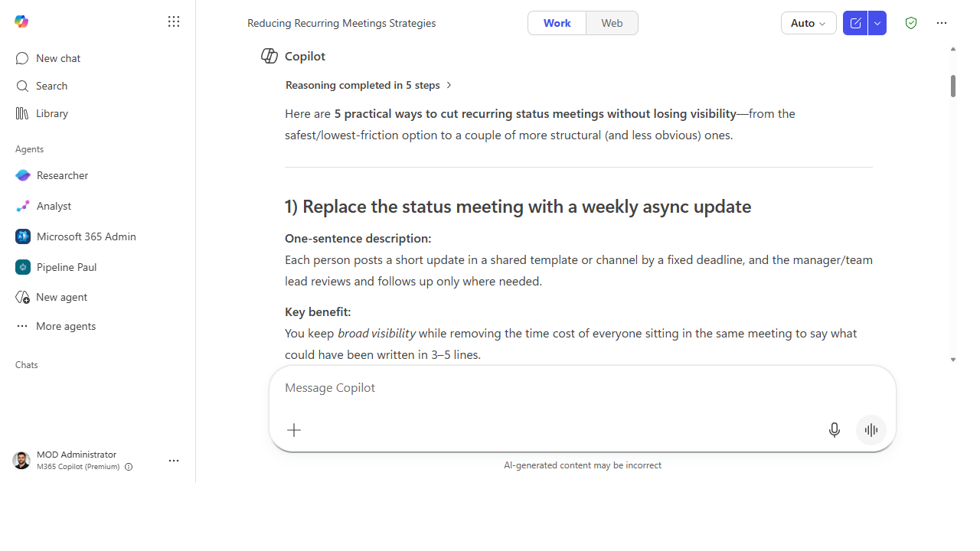Click 'Key benefit:' label

(x=318, y=312)
